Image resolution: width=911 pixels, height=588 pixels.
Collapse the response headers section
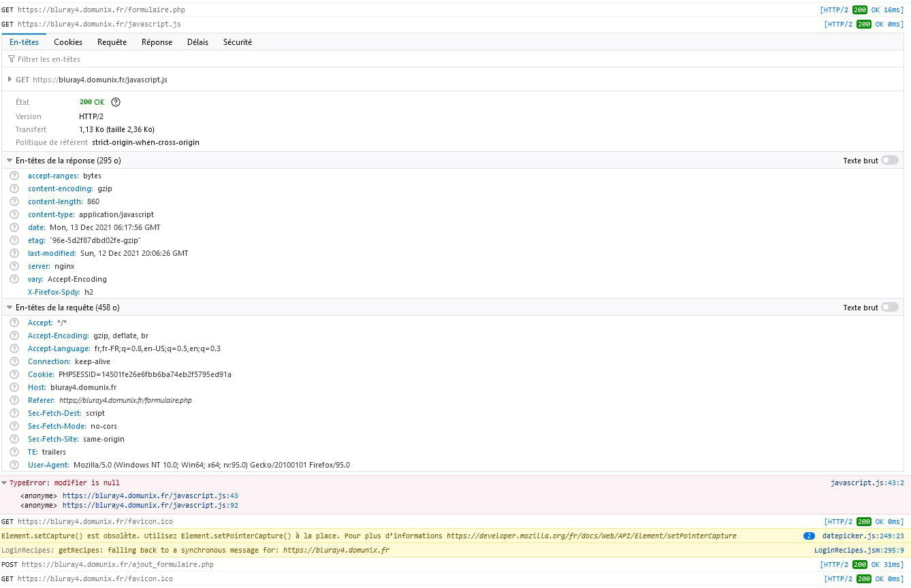tap(10, 161)
